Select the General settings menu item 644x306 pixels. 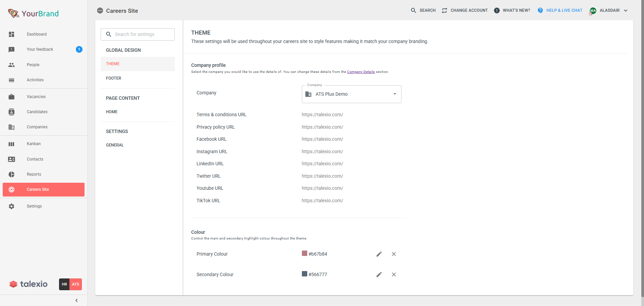tap(115, 145)
